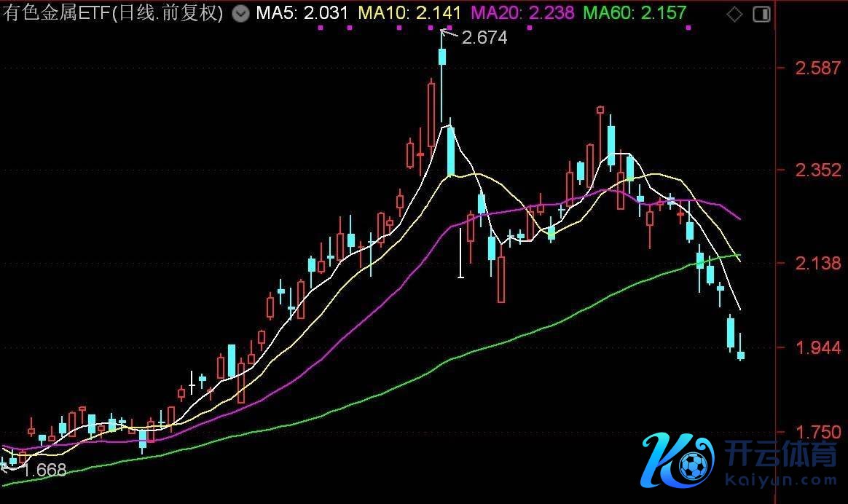Click the 1.944 price axis label

point(817,347)
